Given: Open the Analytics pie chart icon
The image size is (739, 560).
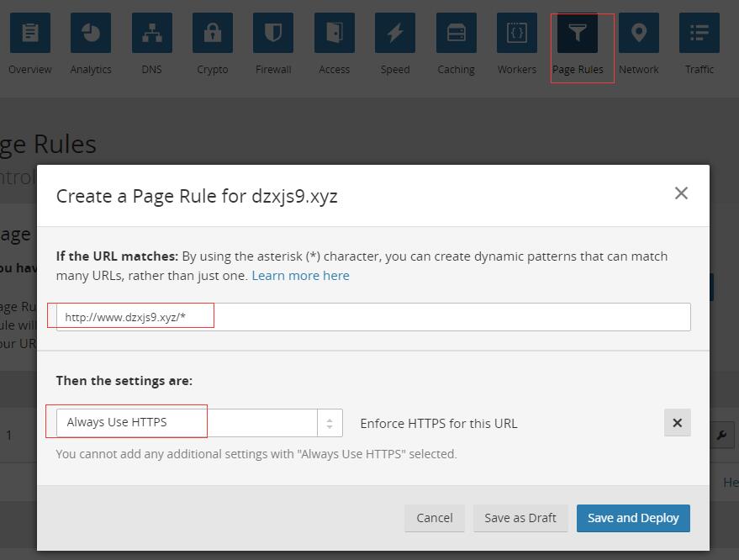Looking at the screenshot, I should pyautogui.click(x=91, y=33).
